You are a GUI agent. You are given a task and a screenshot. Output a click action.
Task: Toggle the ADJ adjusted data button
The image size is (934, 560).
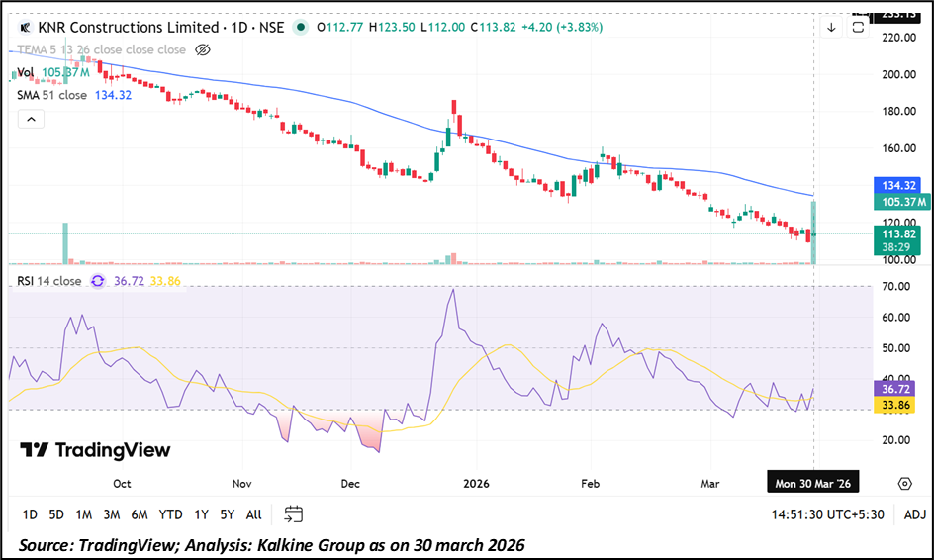tap(912, 514)
